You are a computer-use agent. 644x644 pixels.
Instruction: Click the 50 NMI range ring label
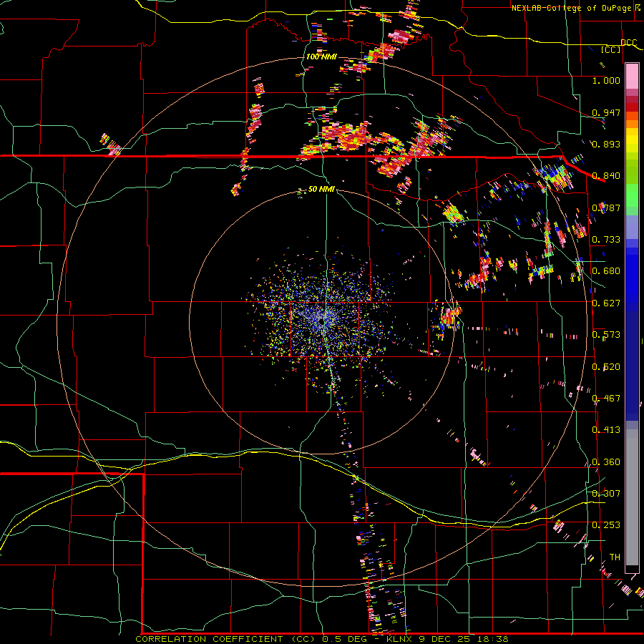tap(321, 190)
